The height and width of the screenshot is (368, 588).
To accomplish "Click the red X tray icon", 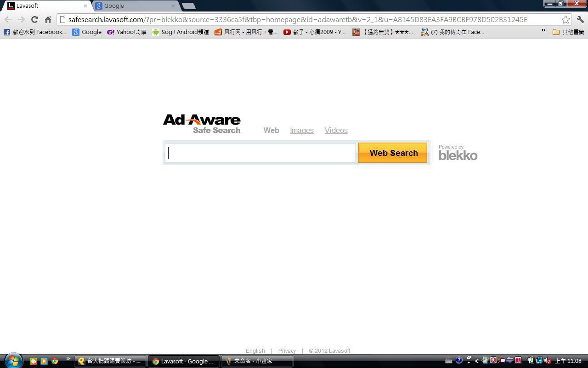I will 493,361.
